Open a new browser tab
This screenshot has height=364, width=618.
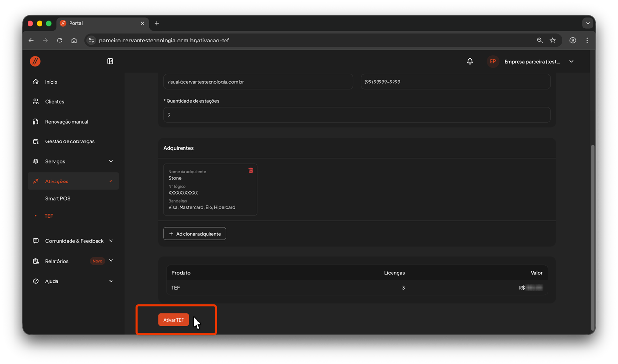tap(157, 23)
